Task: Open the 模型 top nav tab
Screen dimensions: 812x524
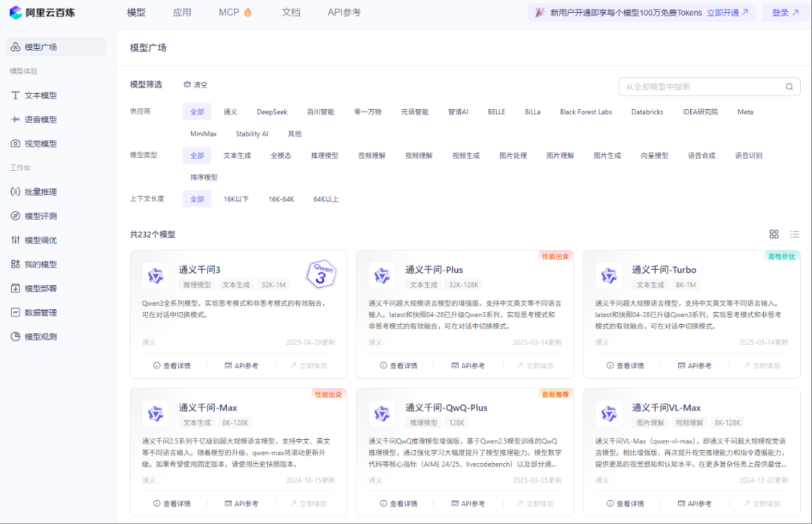Action: point(136,13)
